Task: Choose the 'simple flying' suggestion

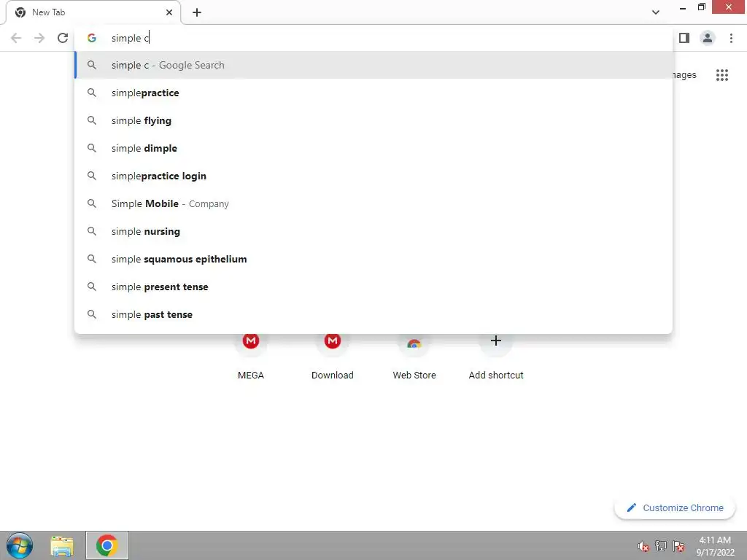Action: click(373, 120)
